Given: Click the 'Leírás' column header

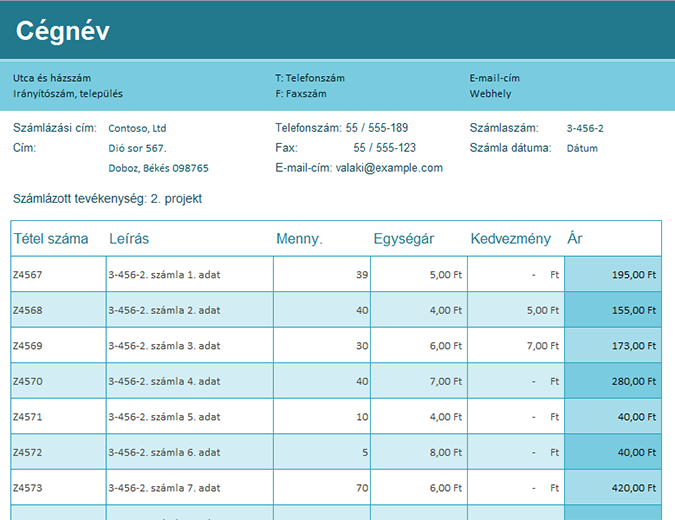Looking at the screenshot, I should tap(129, 238).
